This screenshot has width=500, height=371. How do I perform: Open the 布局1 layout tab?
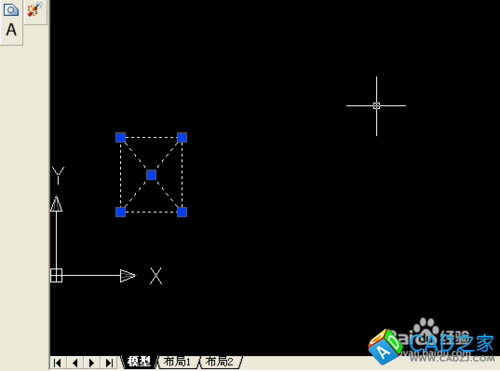click(177, 362)
